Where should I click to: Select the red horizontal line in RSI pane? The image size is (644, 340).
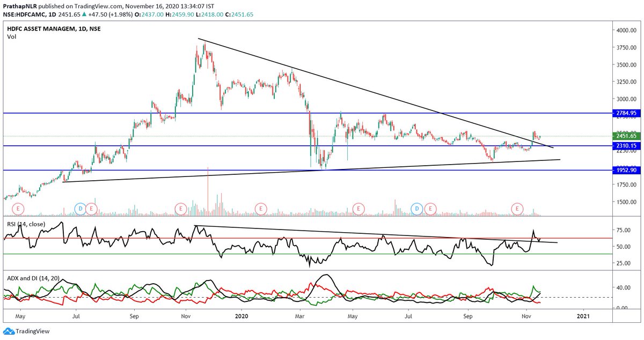308,238
